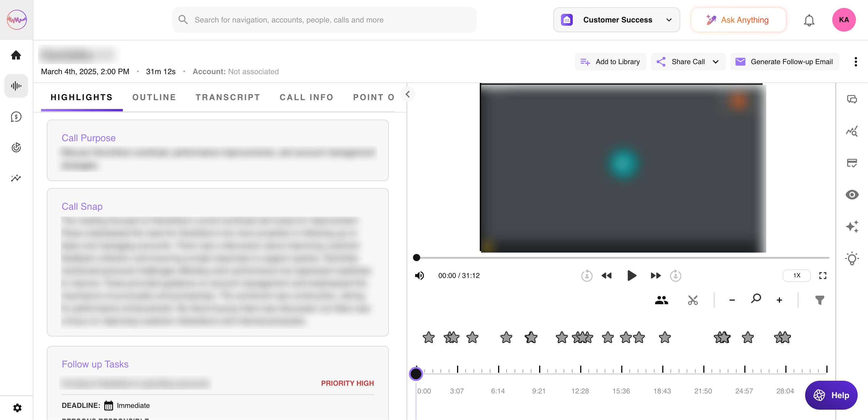Screen dimensions: 868x420
Task: Toggle the eye visibility icon
Action: tap(851, 195)
